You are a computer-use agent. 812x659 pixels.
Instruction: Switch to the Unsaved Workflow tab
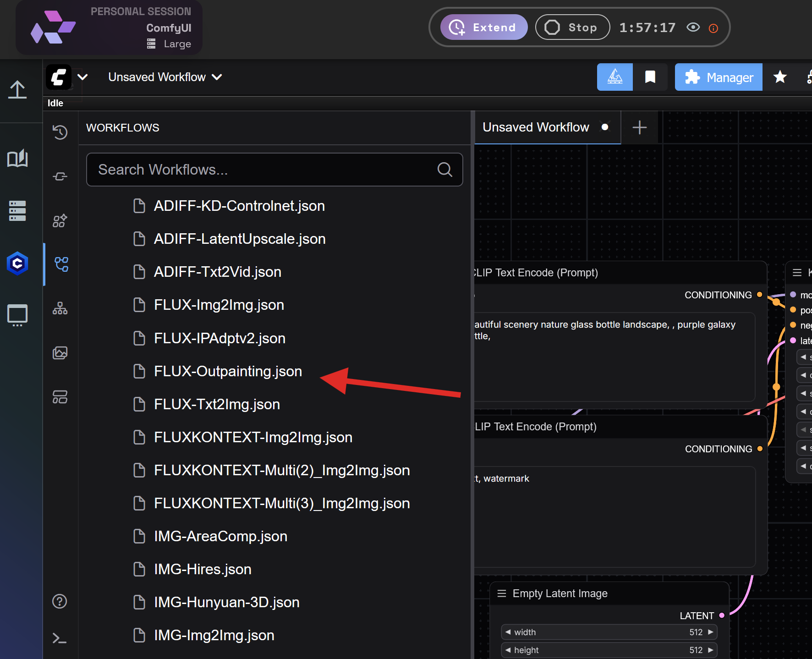tap(536, 127)
